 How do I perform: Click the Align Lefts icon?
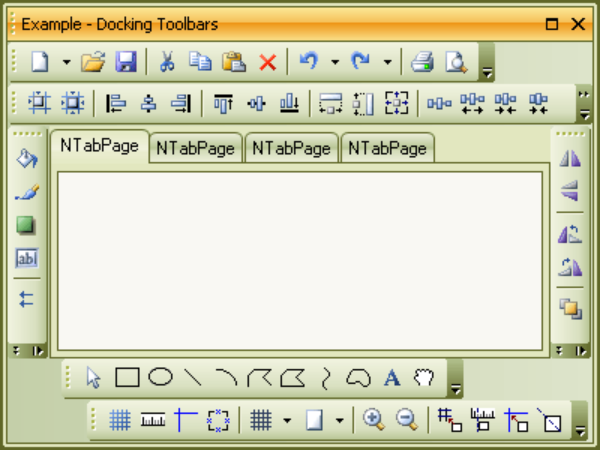116,103
